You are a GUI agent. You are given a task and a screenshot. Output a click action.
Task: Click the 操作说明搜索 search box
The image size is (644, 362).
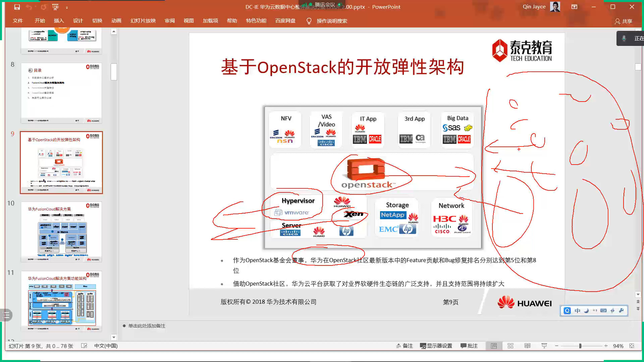click(332, 21)
